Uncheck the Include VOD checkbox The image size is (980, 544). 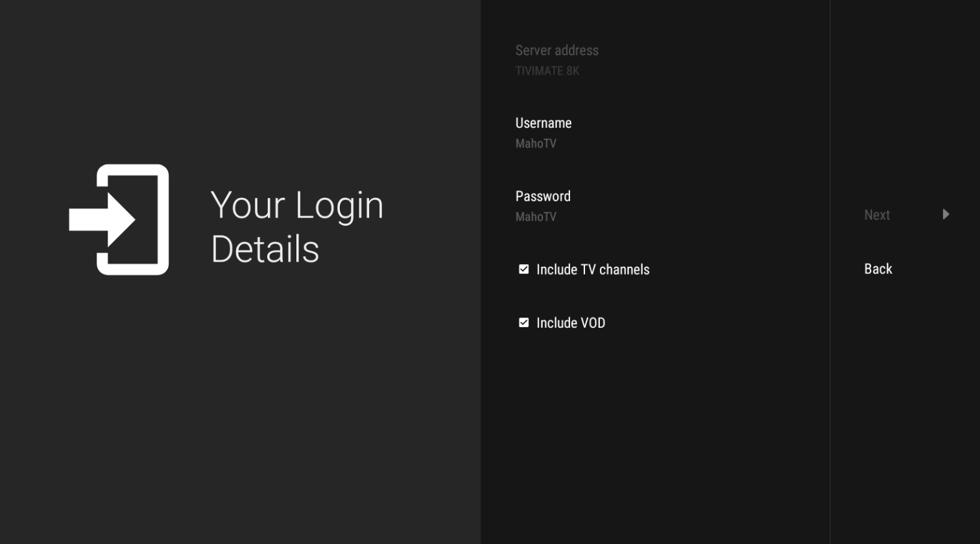(523, 323)
